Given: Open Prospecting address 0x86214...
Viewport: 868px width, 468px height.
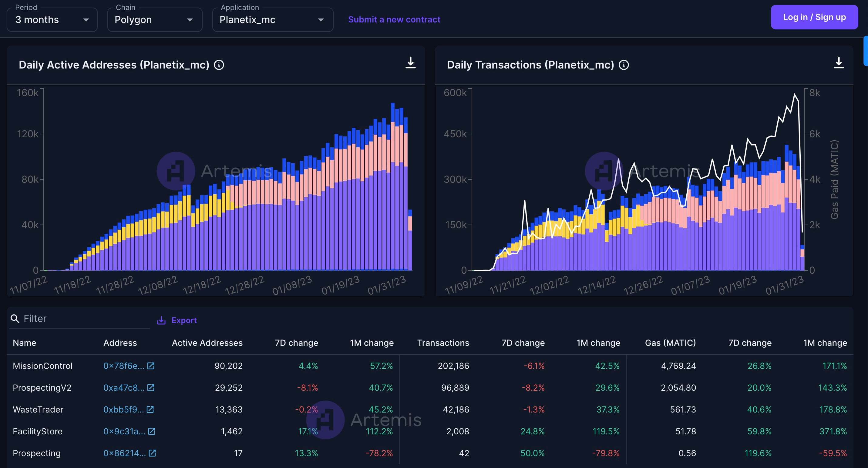Looking at the screenshot, I should (x=125, y=453).
